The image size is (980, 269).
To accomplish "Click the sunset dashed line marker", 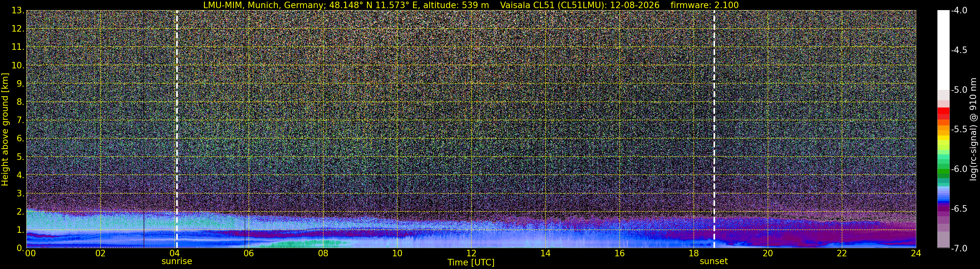I will point(714,129).
